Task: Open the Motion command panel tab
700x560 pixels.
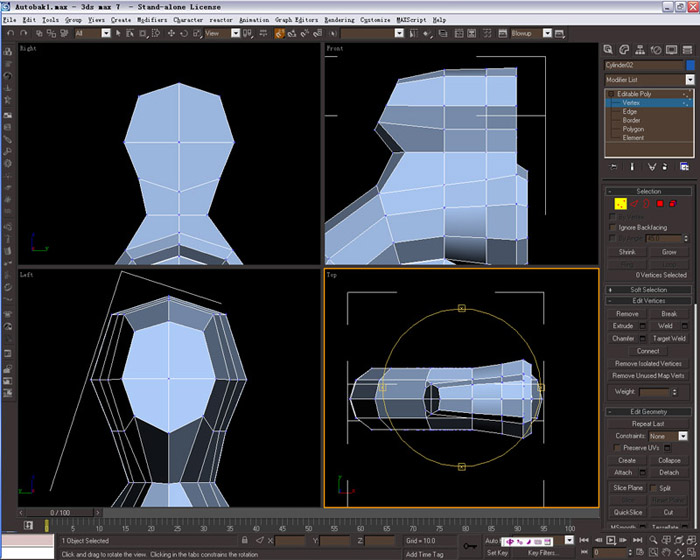Action: click(x=655, y=50)
